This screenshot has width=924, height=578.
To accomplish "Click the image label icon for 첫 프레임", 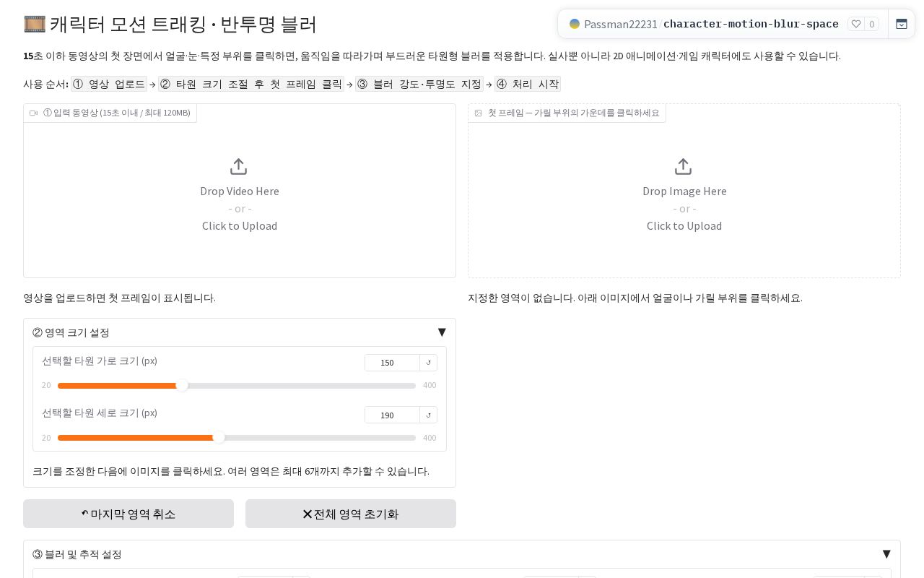I will 478,113.
